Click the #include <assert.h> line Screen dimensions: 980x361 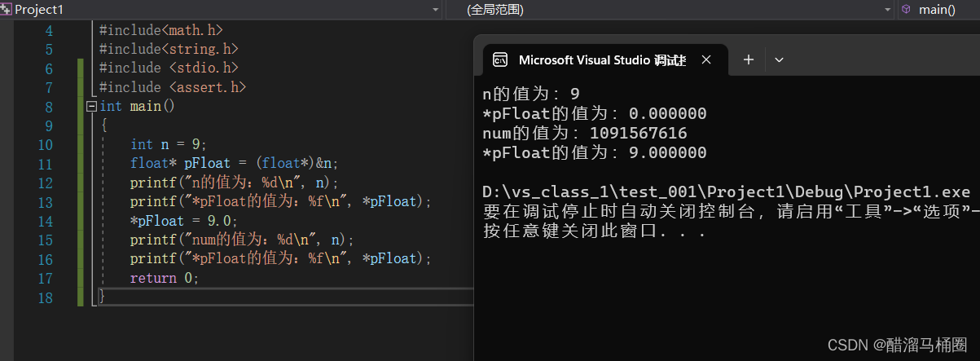click(x=172, y=87)
